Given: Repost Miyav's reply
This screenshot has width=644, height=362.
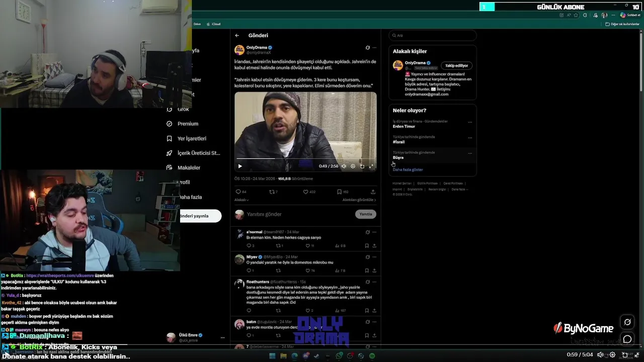Looking at the screenshot, I should point(278,270).
